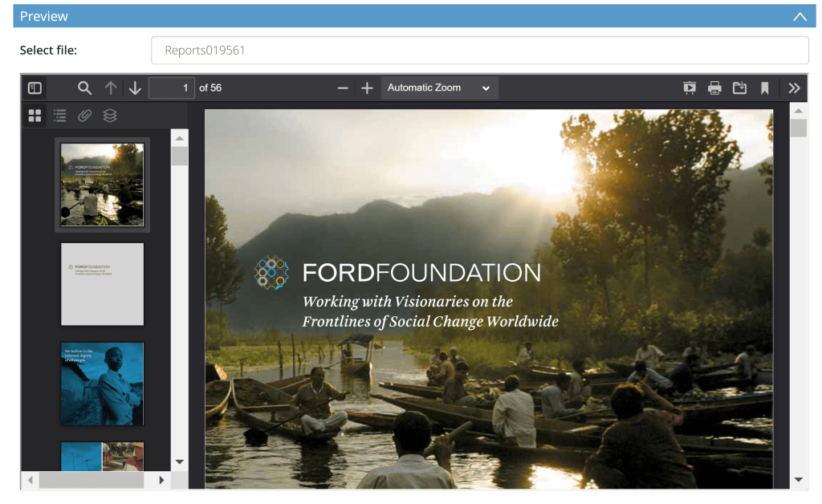Select the third page thumbnail with blue portrait
The width and height of the screenshot is (822, 504).
[x=102, y=384]
